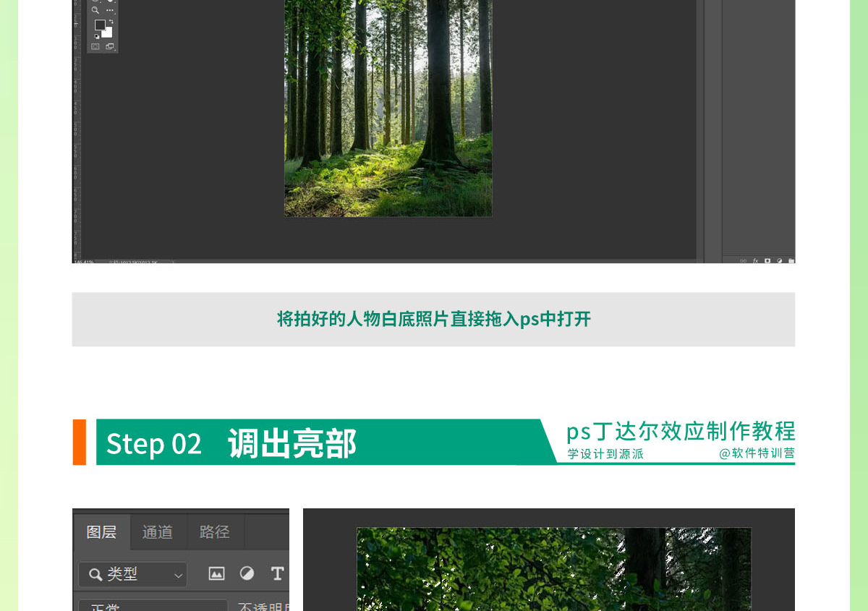Reset to default black and white colors
Screen dimensions: 868x611
97,36
